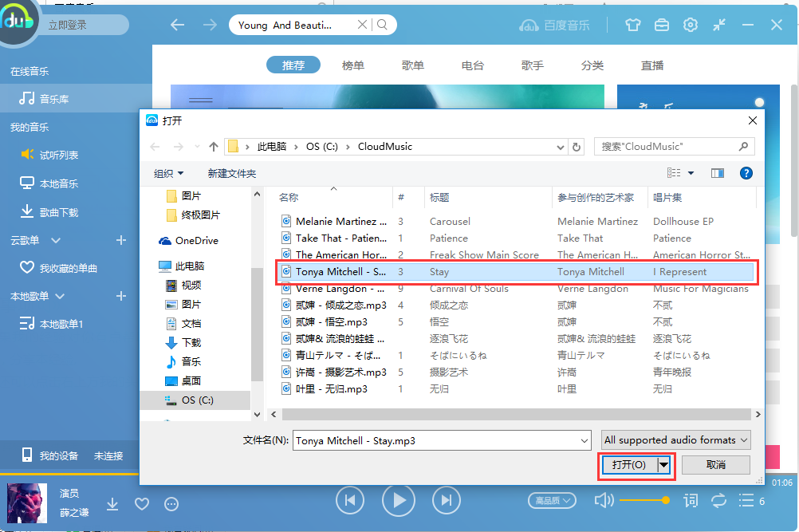Open more options ellipsis in player bar
This screenshot has height=532, width=799.
click(x=171, y=504)
